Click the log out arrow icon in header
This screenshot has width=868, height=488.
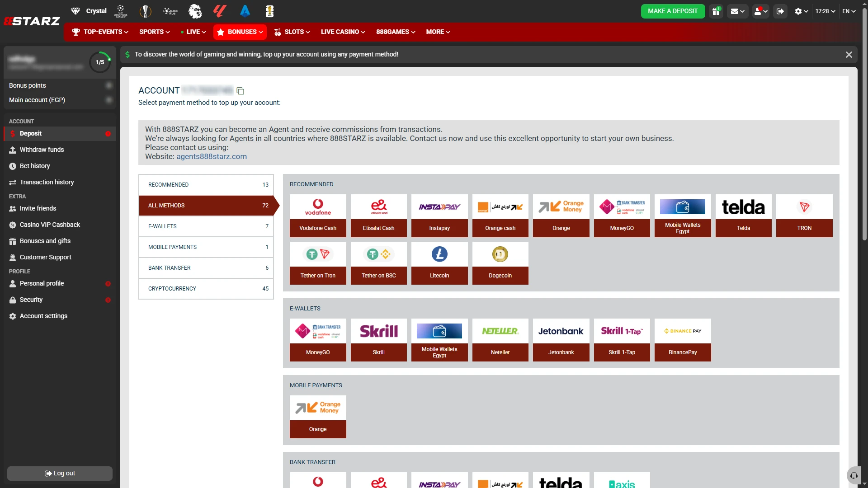780,11
